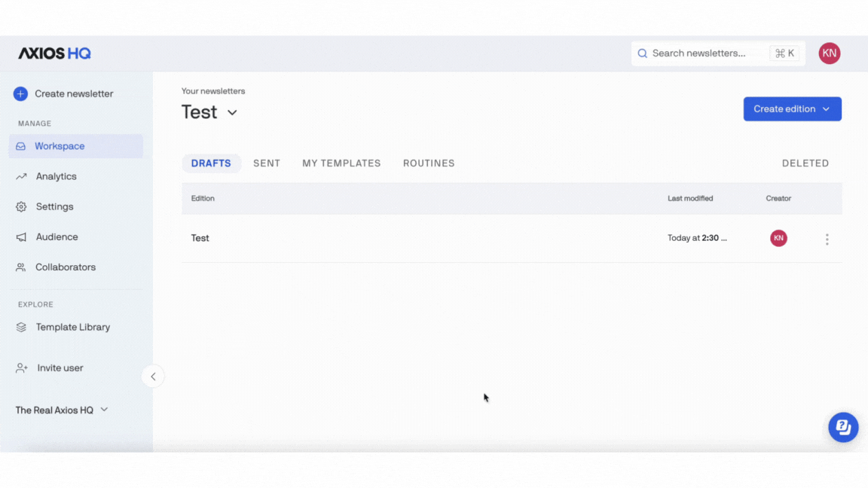Screen dimensions: 868x488
Task: Click the Edition column header
Action: [203, 198]
